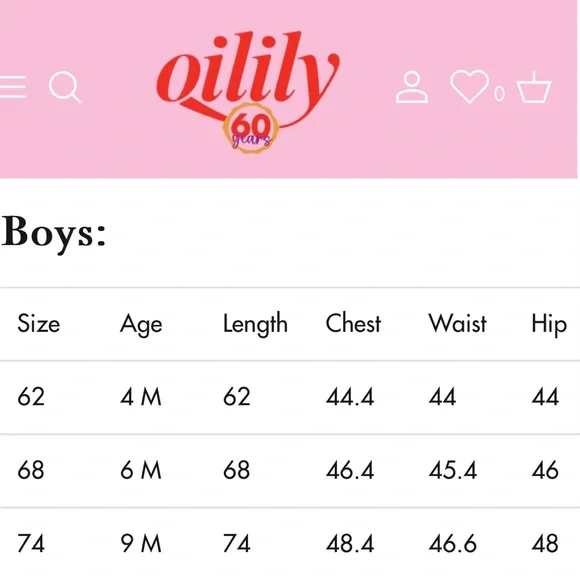
Task: Open the shopping basket icon
Action: point(534,87)
